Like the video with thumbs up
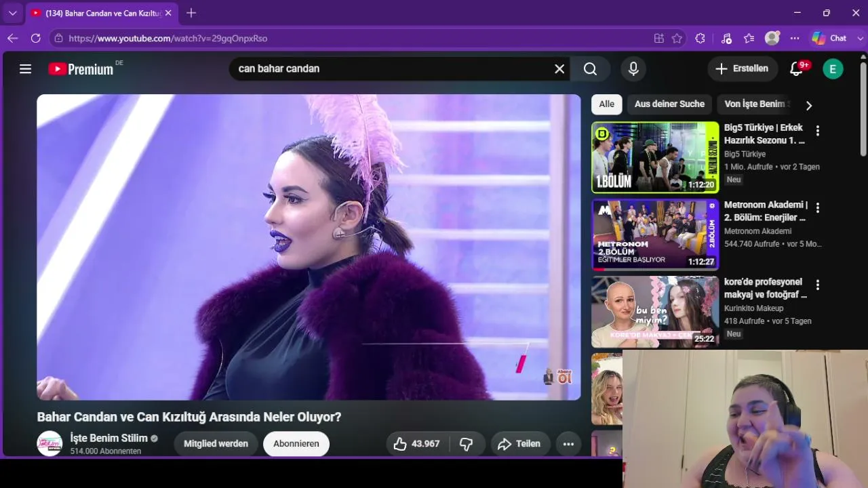The image size is (868, 488). coord(416,444)
